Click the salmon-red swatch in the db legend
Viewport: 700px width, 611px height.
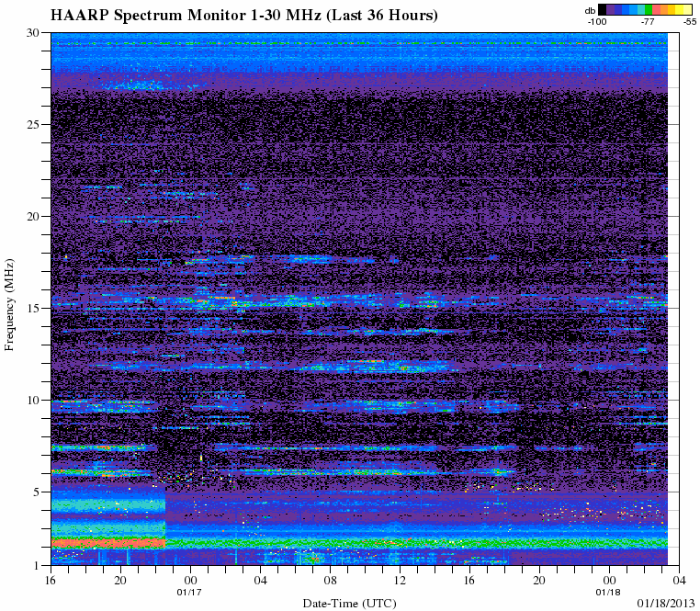[x=656, y=9]
